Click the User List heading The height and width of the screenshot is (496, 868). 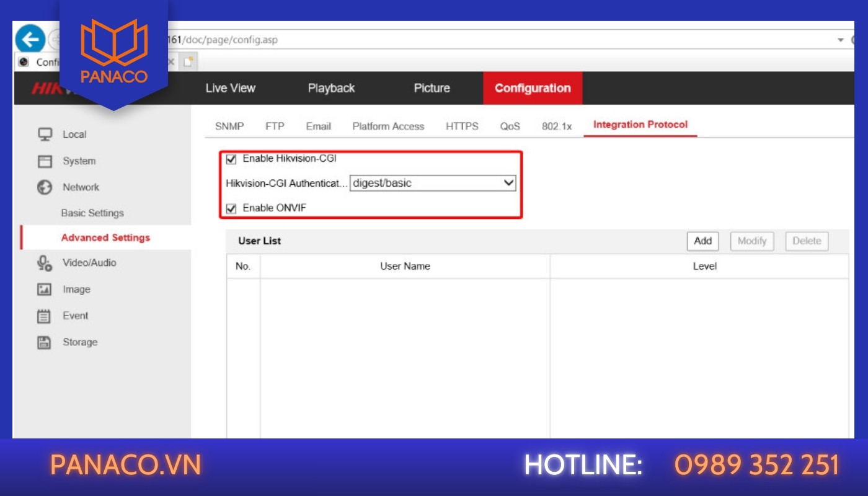click(259, 241)
